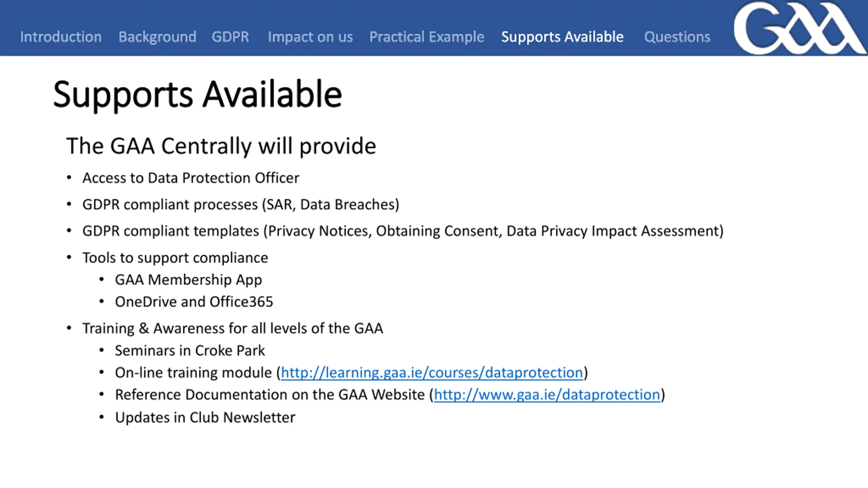
Task: Open the Introduction section tab
Action: [x=61, y=37]
